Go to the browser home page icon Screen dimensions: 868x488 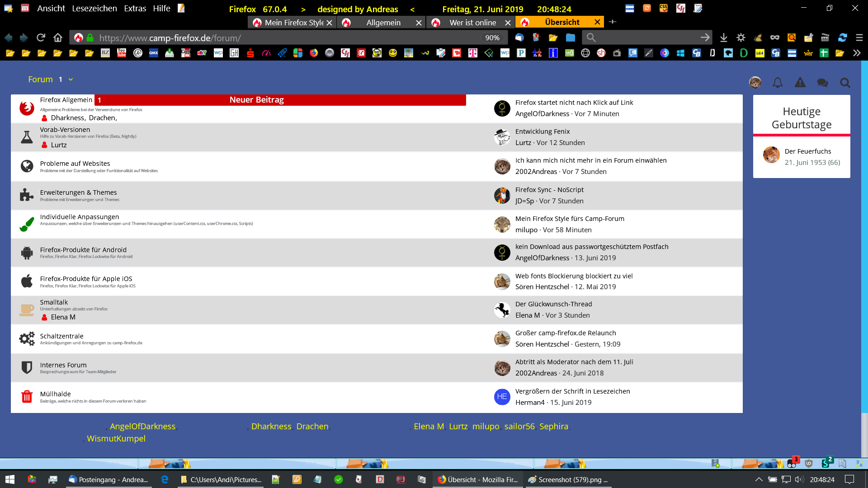57,38
